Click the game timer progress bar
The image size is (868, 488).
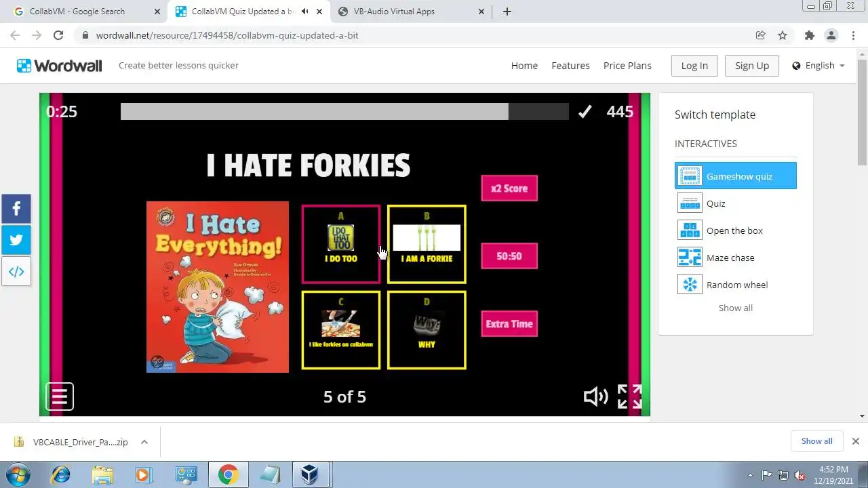pos(344,112)
